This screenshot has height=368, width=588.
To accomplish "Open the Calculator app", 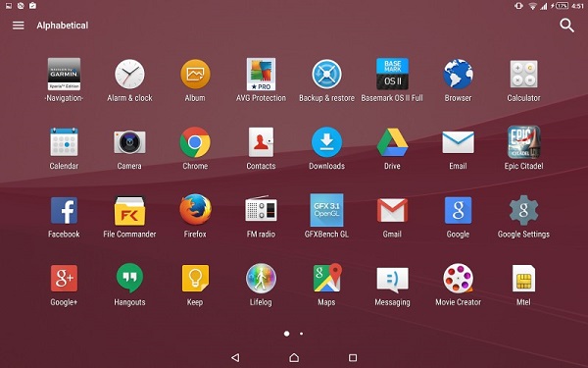I will [523, 74].
